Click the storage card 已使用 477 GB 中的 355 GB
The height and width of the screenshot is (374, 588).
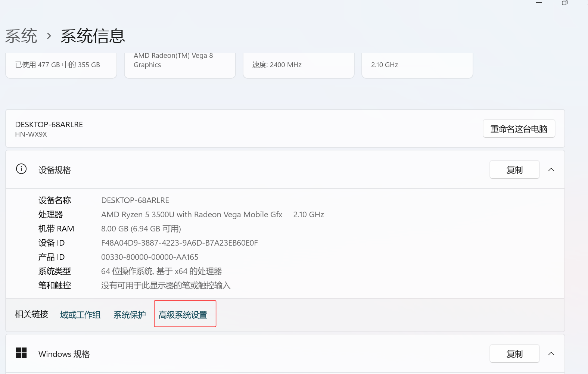pyautogui.click(x=61, y=65)
